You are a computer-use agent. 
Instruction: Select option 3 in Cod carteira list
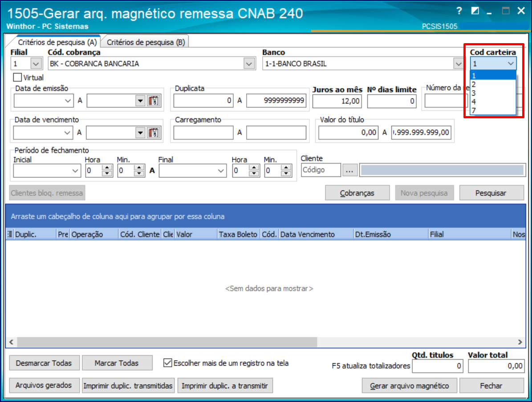pos(493,93)
